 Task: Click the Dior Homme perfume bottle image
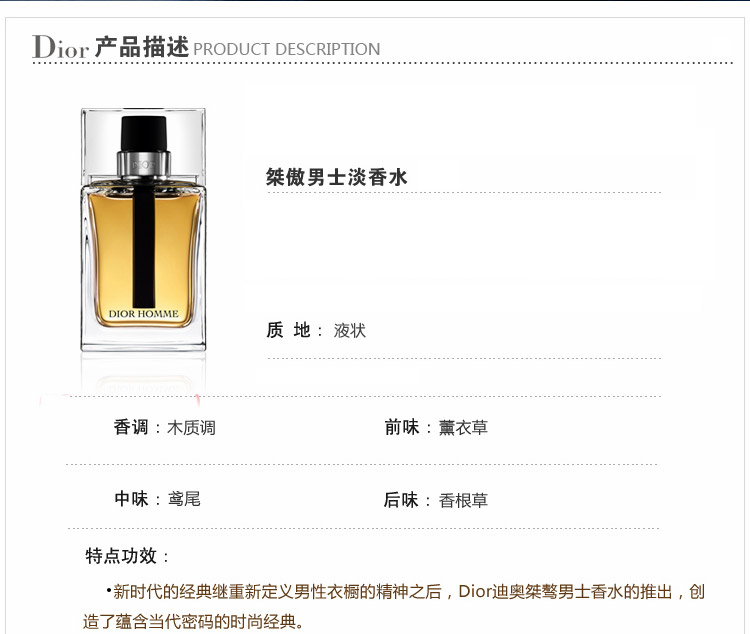[143, 230]
